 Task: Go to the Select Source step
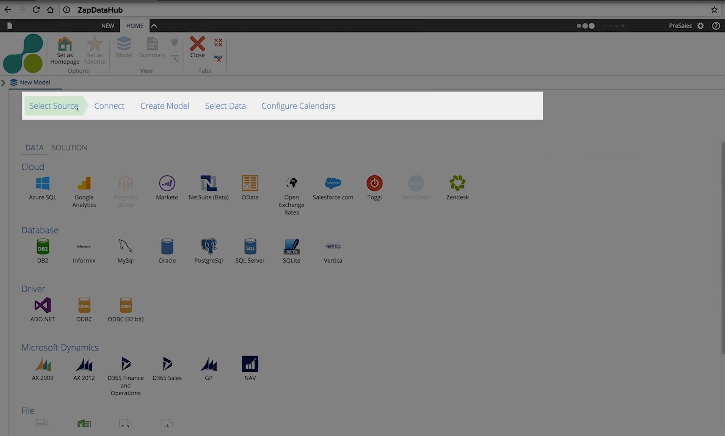pyautogui.click(x=54, y=106)
